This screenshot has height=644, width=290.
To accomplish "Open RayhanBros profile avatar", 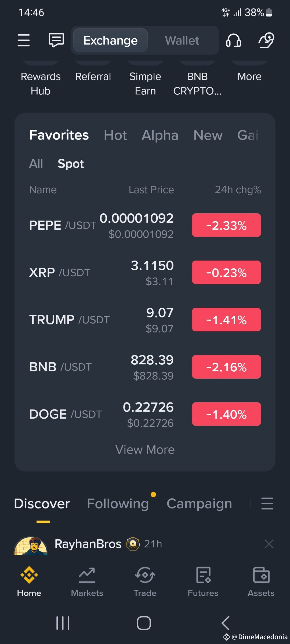I will (x=31, y=546).
